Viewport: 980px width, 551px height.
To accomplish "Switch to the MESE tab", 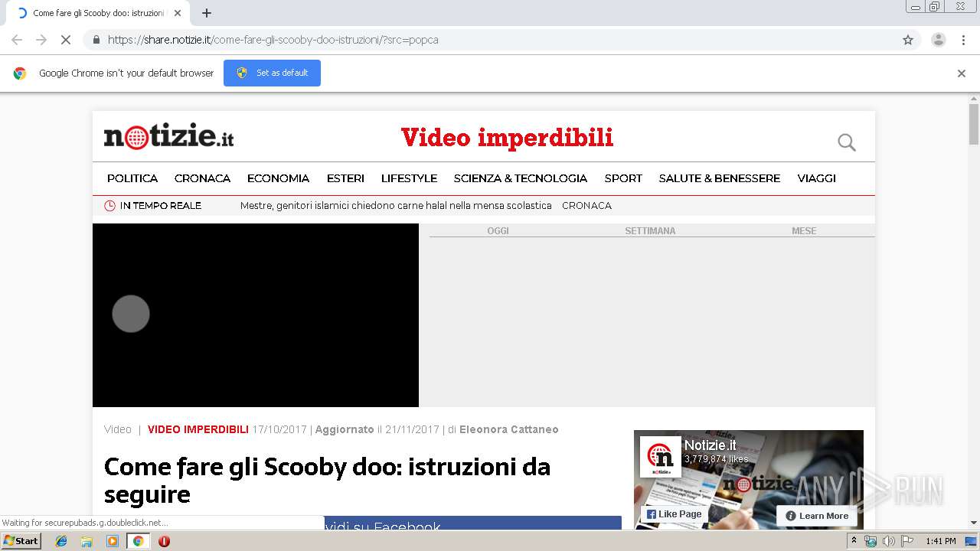I will pyautogui.click(x=804, y=230).
